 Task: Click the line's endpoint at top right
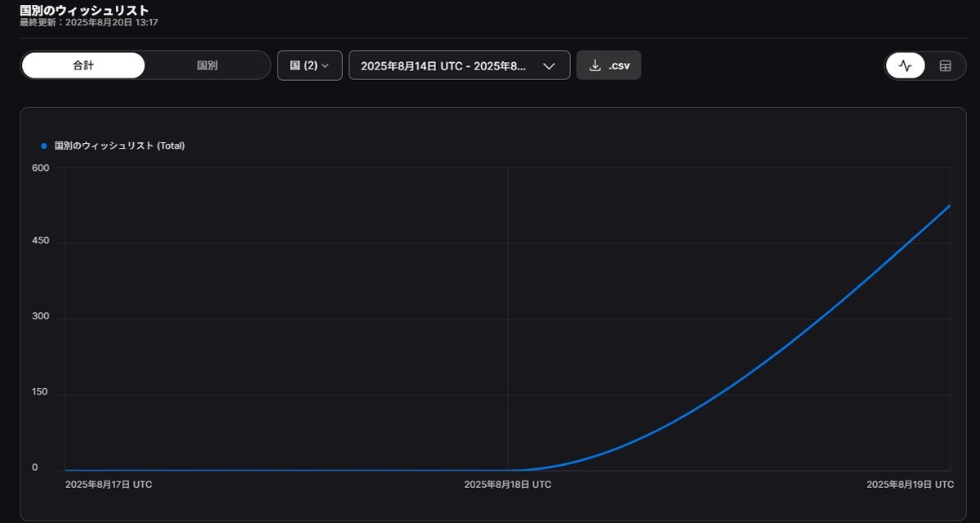[x=949, y=206]
